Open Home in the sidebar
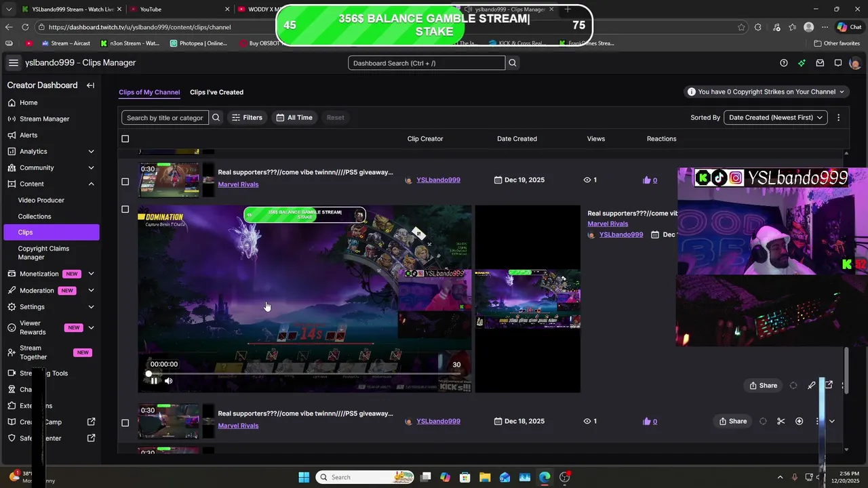 28,102
